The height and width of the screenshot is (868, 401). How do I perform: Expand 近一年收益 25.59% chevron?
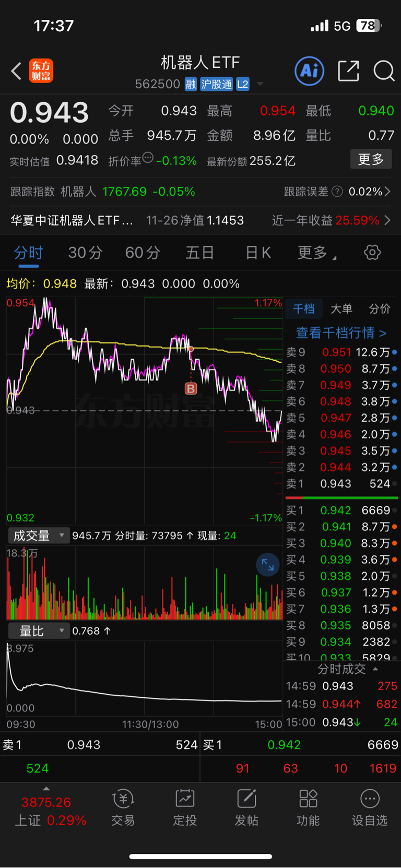387,220
